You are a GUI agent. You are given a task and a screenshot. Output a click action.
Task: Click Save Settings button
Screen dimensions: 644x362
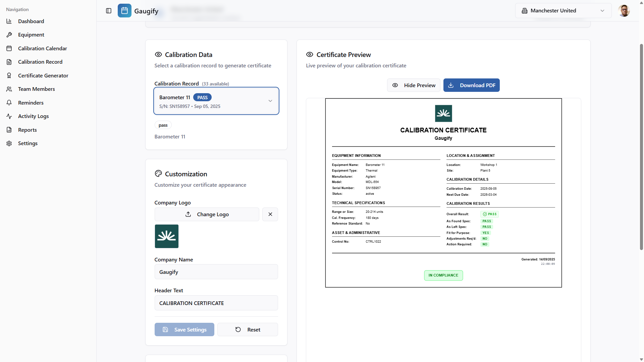[x=184, y=329]
